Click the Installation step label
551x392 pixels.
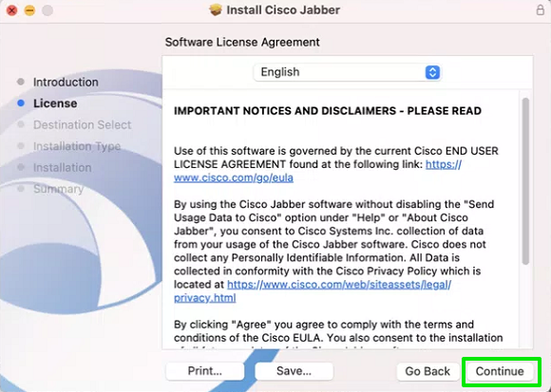pos(62,168)
